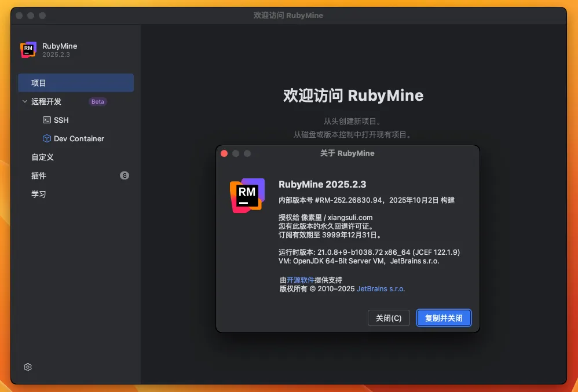578x392 pixels.
Task: Click the Dev Container cube icon
Action: tap(47, 138)
